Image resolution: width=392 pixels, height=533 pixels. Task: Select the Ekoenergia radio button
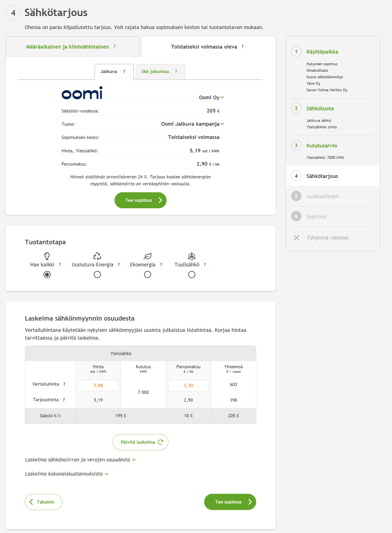147,275
